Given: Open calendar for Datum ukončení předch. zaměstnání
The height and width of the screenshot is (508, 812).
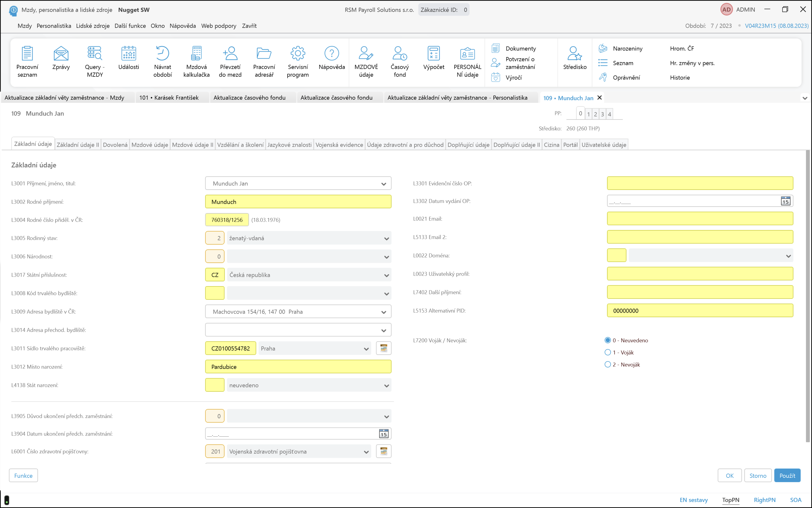Looking at the screenshot, I should pyautogui.click(x=383, y=434).
